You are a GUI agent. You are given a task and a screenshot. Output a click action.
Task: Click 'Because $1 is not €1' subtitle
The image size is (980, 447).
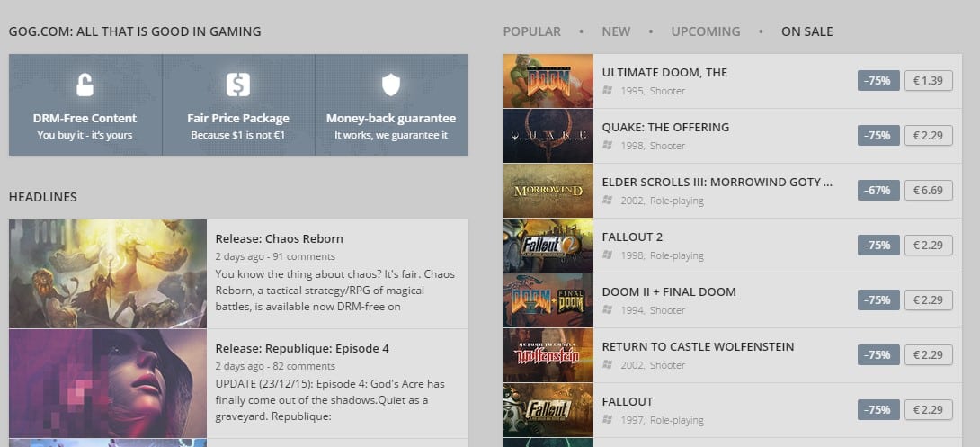click(x=238, y=134)
